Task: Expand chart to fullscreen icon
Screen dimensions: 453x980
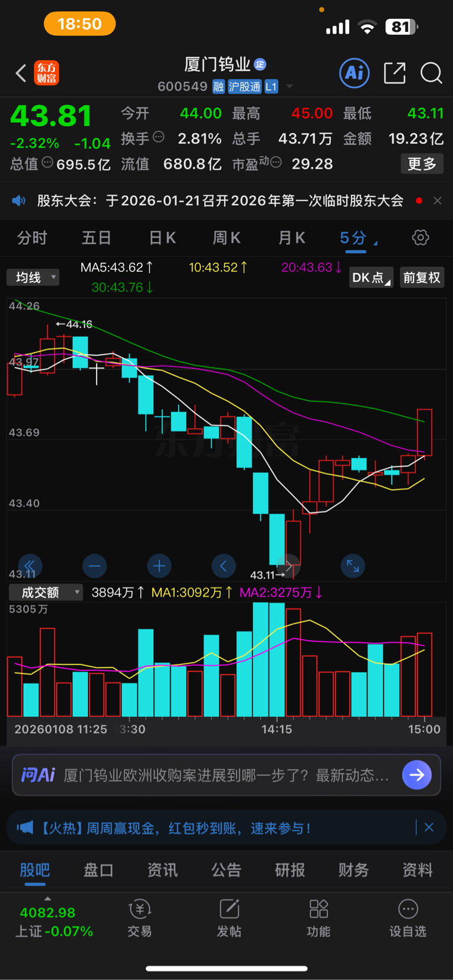Action: (x=353, y=566)
